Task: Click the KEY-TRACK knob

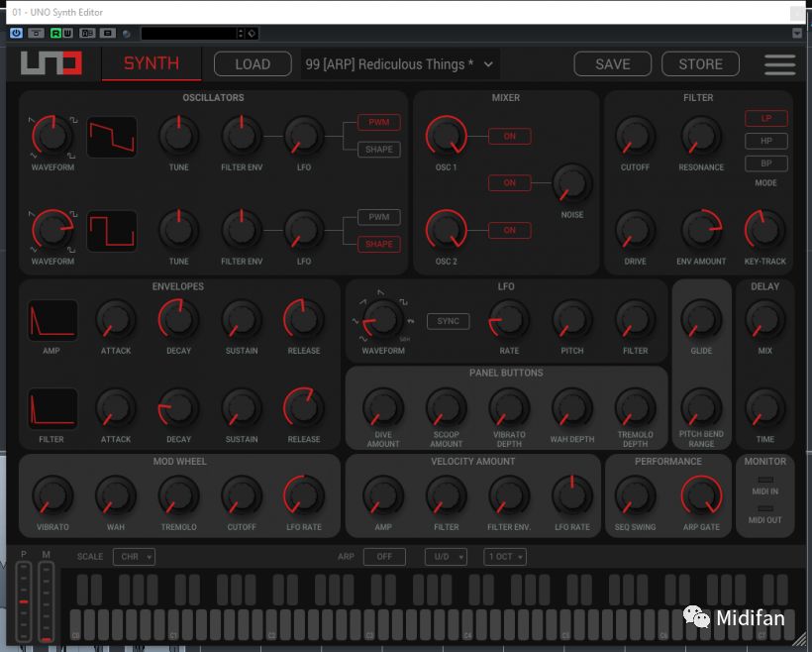Action: coord(764,230)
